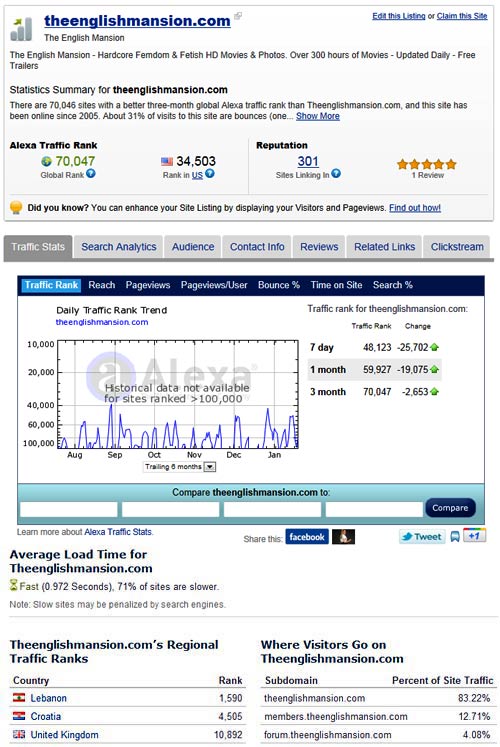Viewport: 500px width, 747px height.
Task: Click the Rank in US help icon
Action: coord(210,174)
